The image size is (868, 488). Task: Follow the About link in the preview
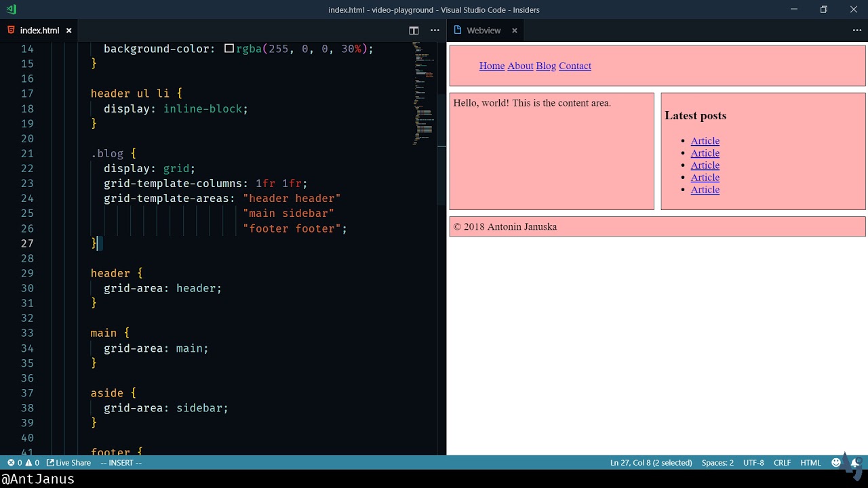[x=520, y=66]
